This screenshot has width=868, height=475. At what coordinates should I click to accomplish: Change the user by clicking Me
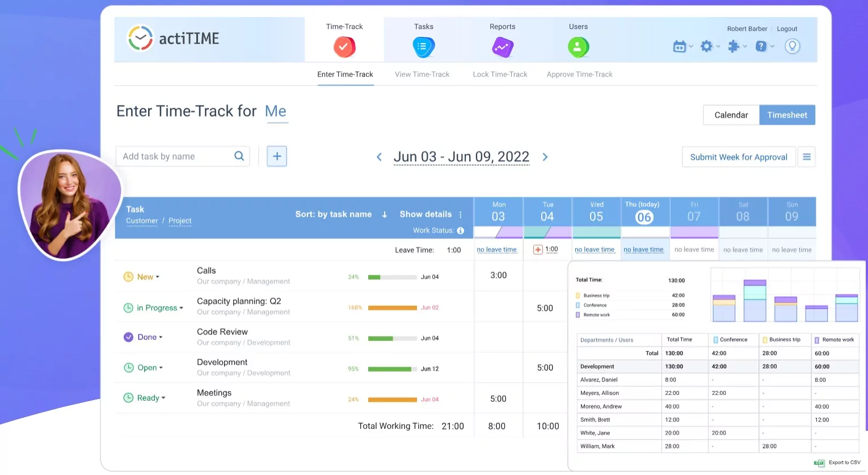coord(276,111)
